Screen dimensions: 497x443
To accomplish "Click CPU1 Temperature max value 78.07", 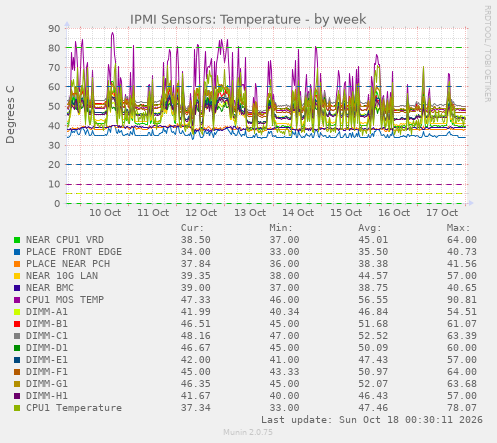I will 462,408.
